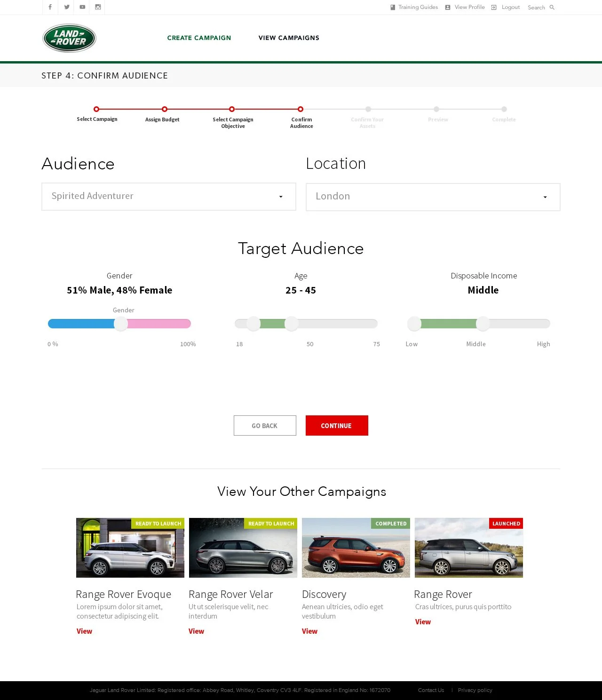Click the Land Rover logo
Viewport: 602px width, 700px height.
pos(69,38)
